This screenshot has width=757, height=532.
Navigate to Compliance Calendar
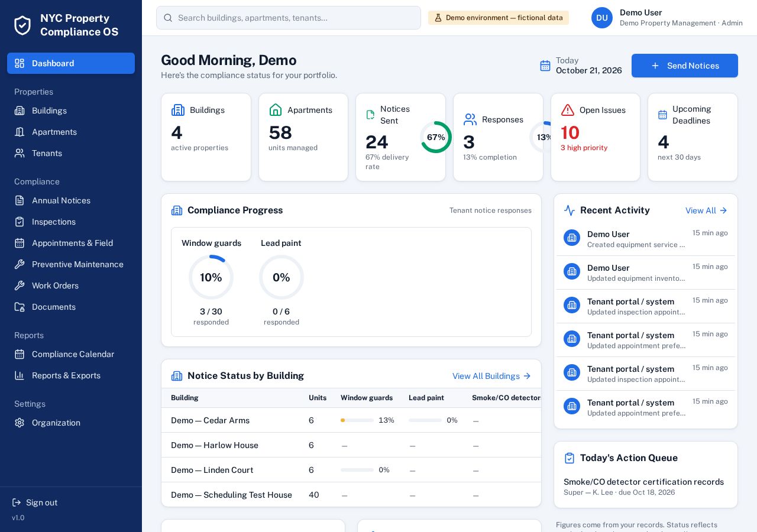point(71,354)
